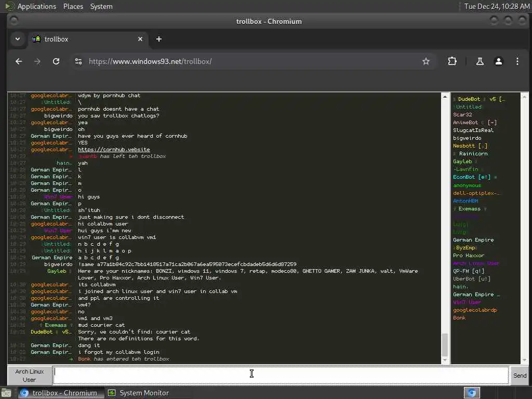Image resolution: width=532 pixels, height=399 pixels.
Task: Select SlugcatIsReal in user list
Action: (473, 130)
